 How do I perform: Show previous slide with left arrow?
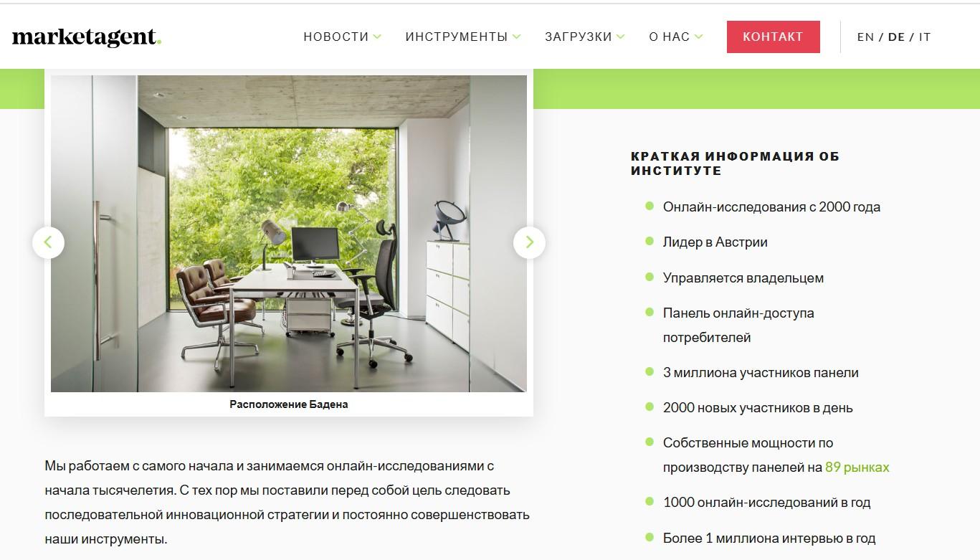pyautogui.click(x=49, y=242)
